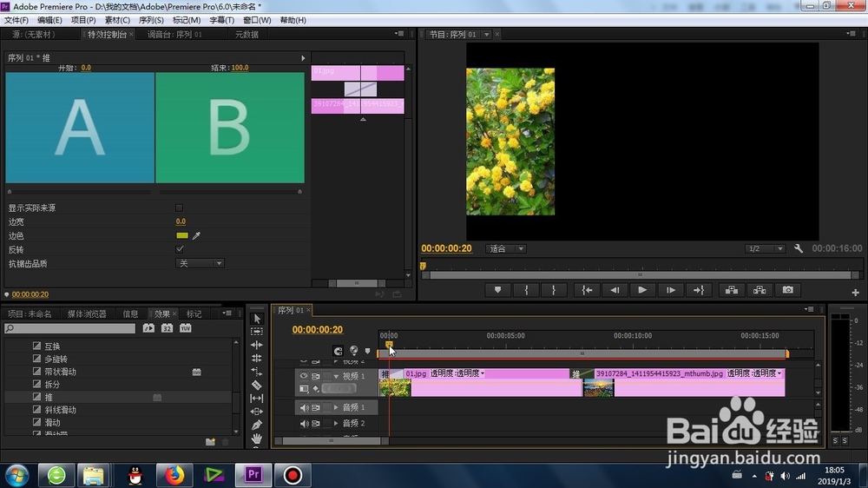The height and width of the screenshot is (488, 868).
Task: Switch to Audio Mixer tab
Action: 175,35
